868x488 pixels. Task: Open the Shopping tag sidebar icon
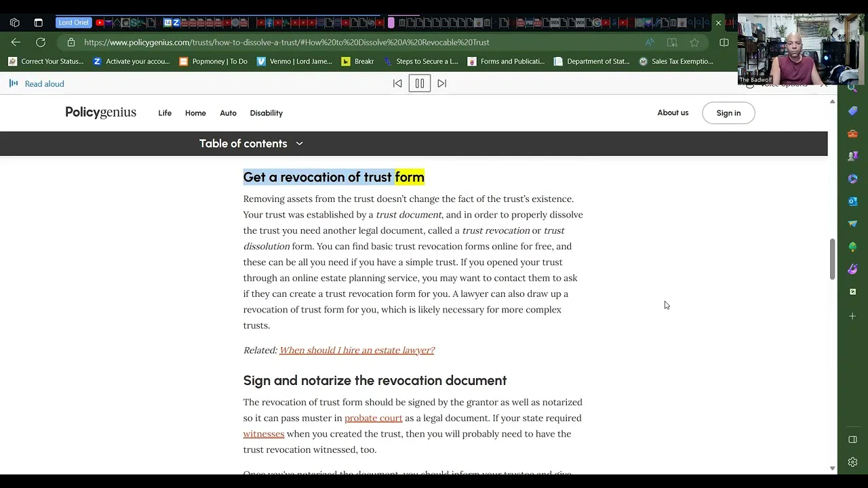coord(852,111)
